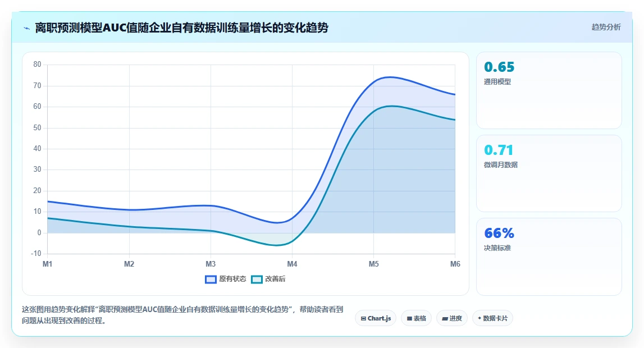Click the 0.65 通用模型 card value
This screenshot has height=348, width=644.
click(499, 67)
